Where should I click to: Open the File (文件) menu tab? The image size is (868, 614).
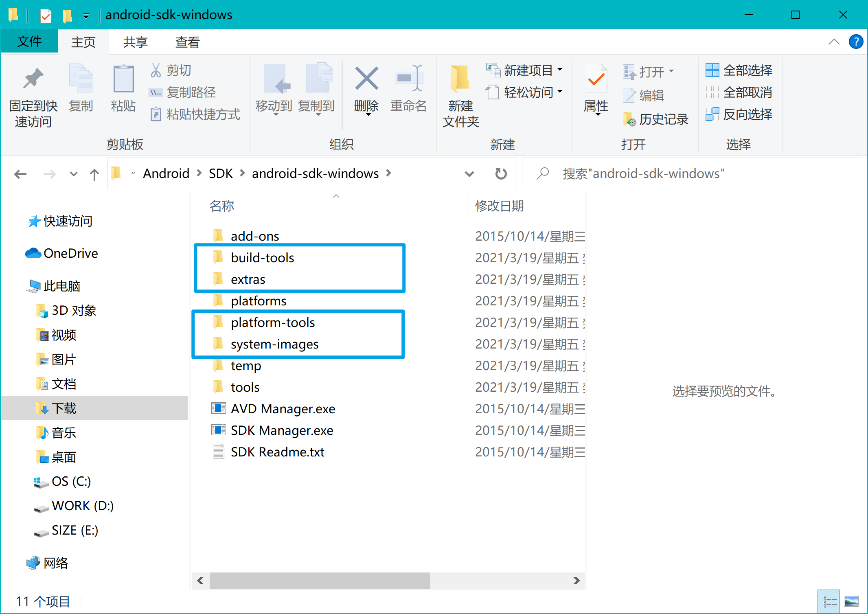pyautogui.click(x=29, y=42)
